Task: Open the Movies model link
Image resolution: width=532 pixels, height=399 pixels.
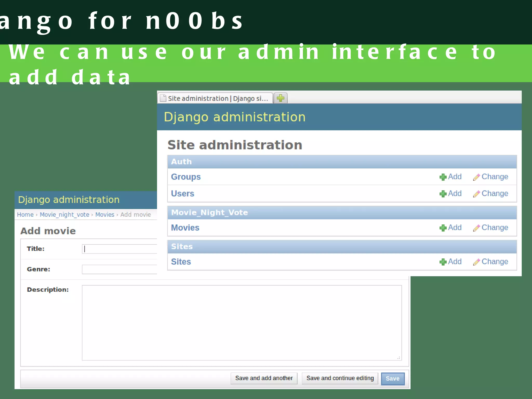Action: 185,228
